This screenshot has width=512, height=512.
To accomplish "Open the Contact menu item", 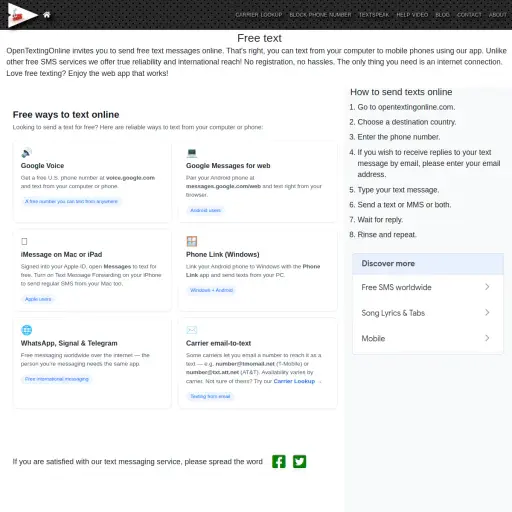I will pyautogui.click(x=469, y=15).
